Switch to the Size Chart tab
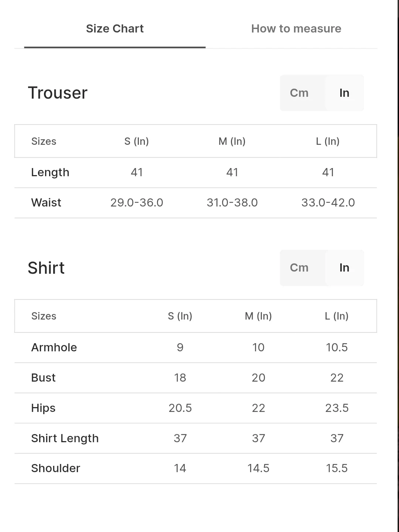This screenshot has height=532, width=399. [x=115, y=29]
